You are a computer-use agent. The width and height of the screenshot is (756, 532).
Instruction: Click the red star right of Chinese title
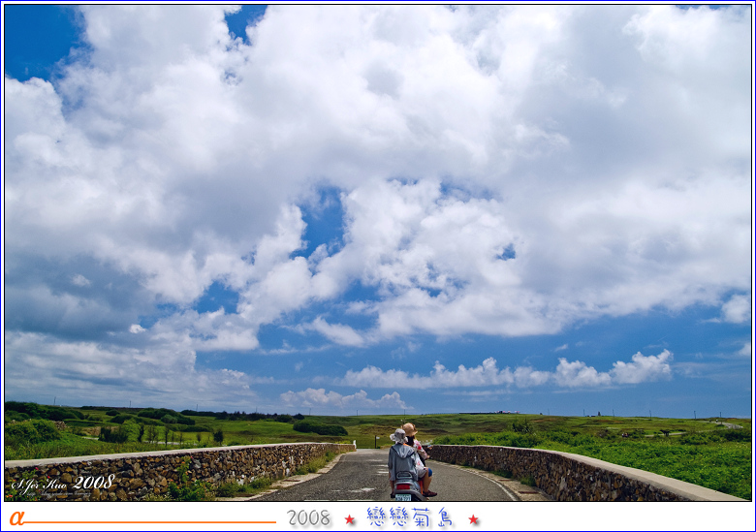pyautogui.click(x=474, y=519)
